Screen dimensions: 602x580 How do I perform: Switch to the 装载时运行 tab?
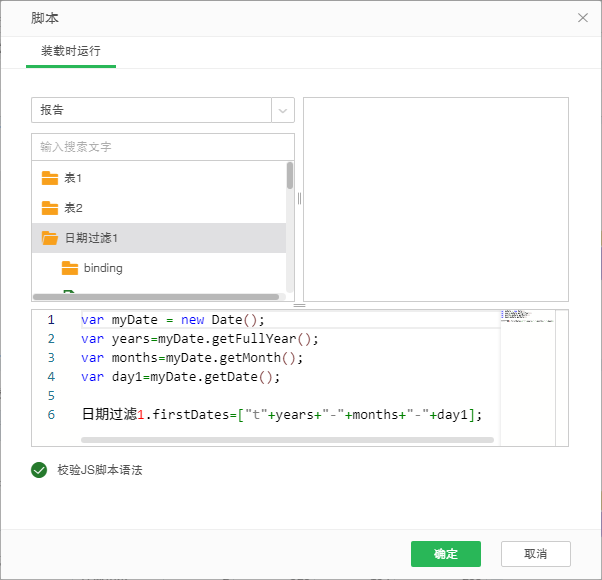pyautogui.click(x=70, y=51)
